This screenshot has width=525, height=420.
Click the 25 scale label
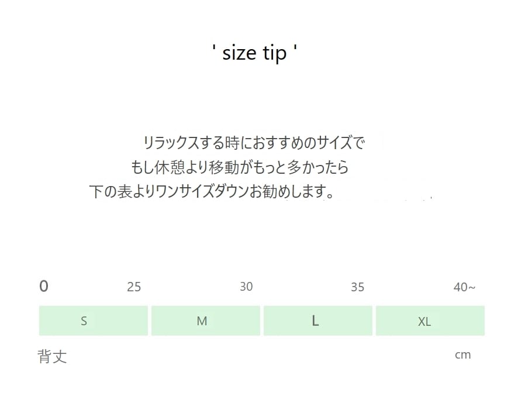coord(134,287)
